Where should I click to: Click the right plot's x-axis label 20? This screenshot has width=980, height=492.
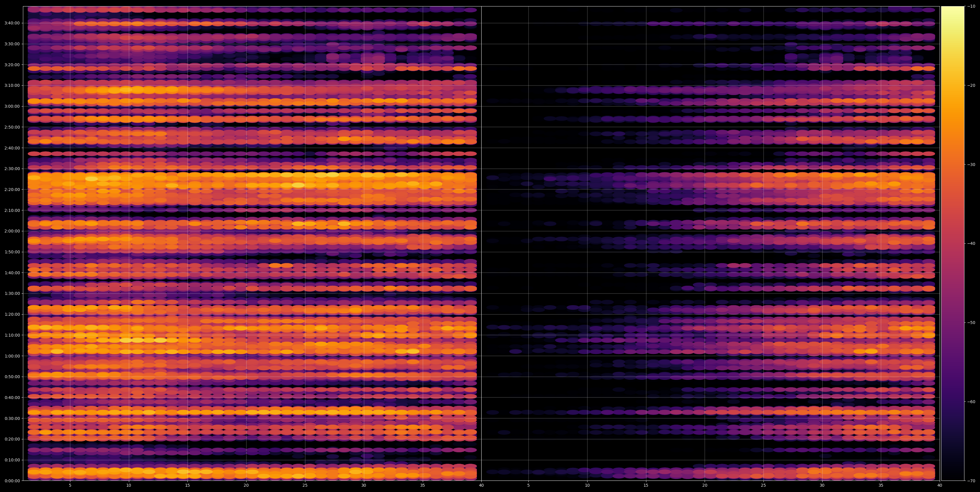pyautogui.click(x=705, y=486)
